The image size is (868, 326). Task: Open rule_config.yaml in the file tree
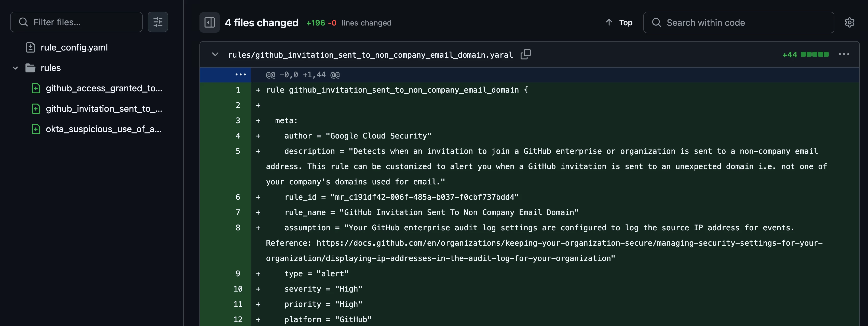(x=74, y=48)
